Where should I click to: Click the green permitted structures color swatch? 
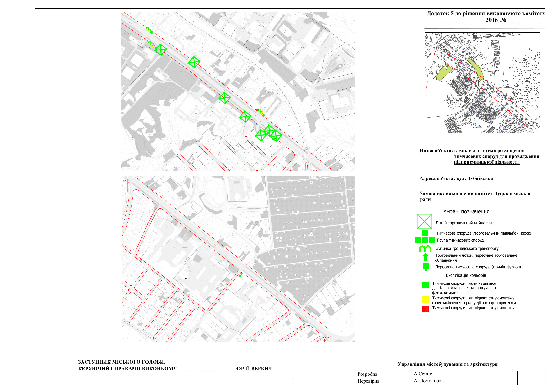[425, 285]
